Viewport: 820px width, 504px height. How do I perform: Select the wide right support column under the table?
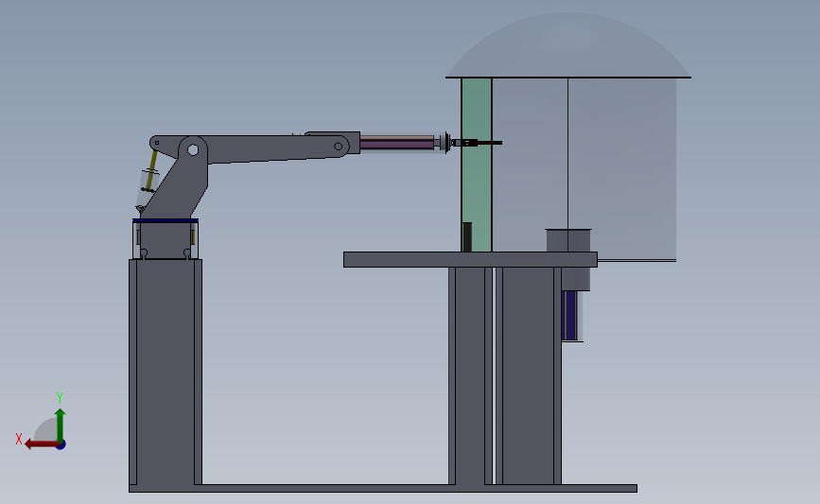tap(528, 376)
